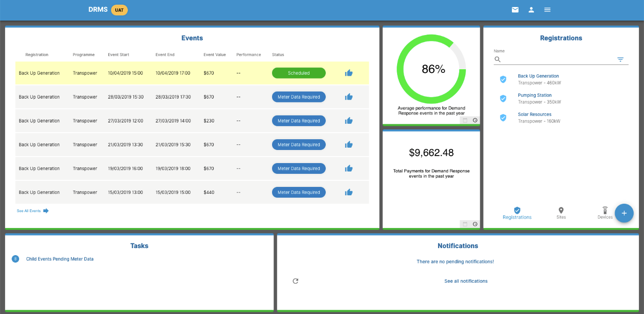Open Child Events Pending Meter Data task
The height and width of the screenshot is (314, 644).
coord(60,259)
